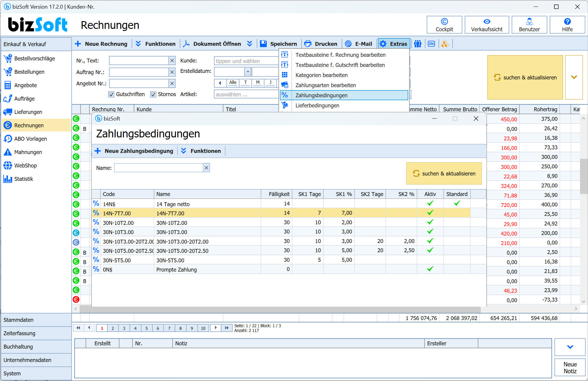Expand yellow chevron beside suchen & aktualisieren
Screen dimensions: 588x381
pyautogui.click(x=574, y=77)
